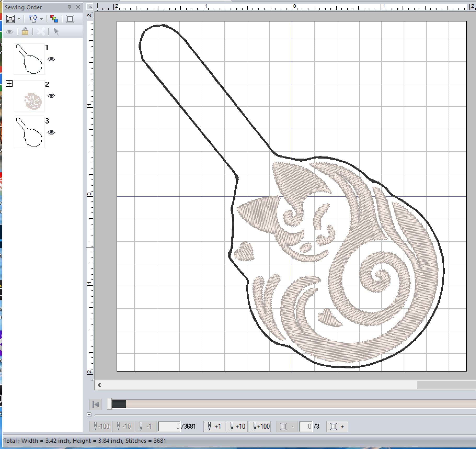The height and width of the screenshot is (449, 476).
Task: Click the stitch simulator slider handle
Action: (x=109, y=404)
